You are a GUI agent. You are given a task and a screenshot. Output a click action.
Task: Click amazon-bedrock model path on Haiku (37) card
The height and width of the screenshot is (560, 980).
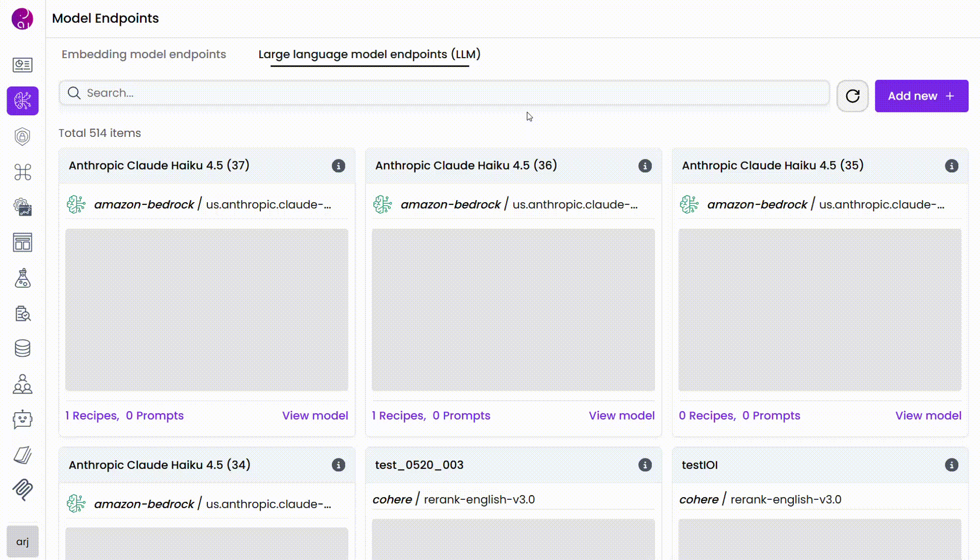tap(213, 204)
